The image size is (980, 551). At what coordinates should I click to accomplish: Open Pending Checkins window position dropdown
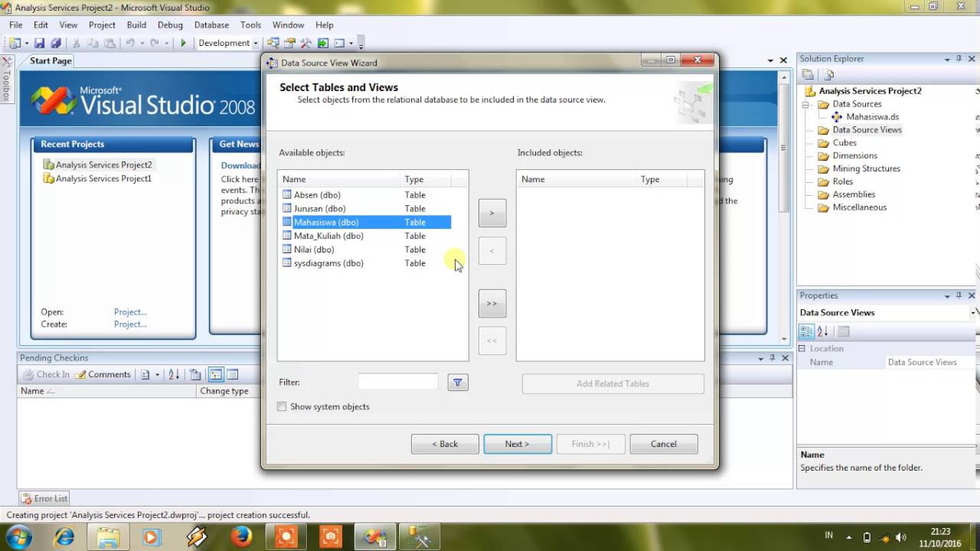pos(760,358)
